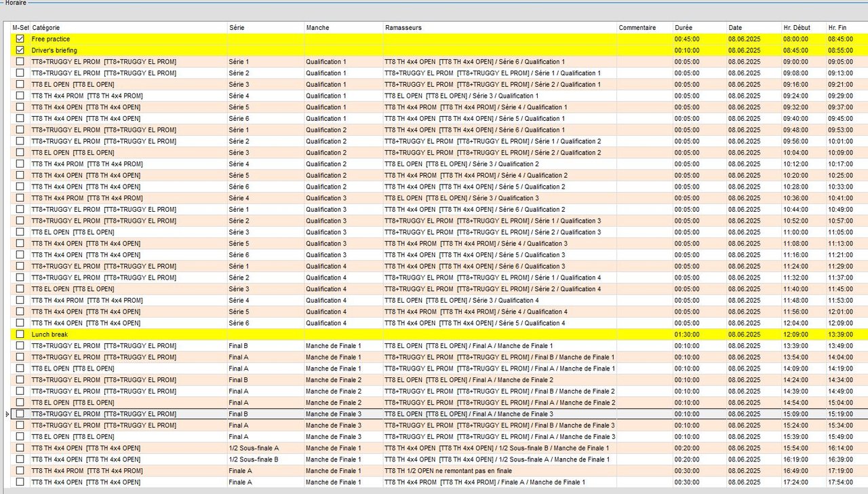
Task: Click the Date column header
Action: pos(753,28)
